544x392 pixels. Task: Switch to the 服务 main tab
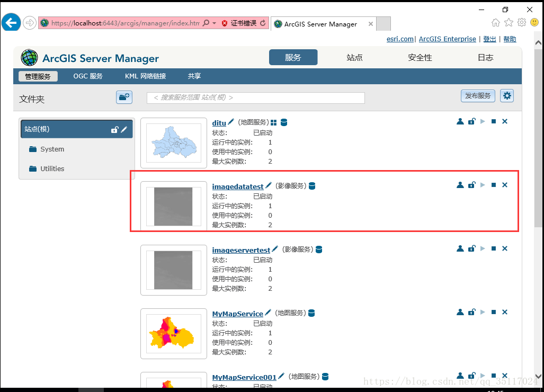[293, 57]
